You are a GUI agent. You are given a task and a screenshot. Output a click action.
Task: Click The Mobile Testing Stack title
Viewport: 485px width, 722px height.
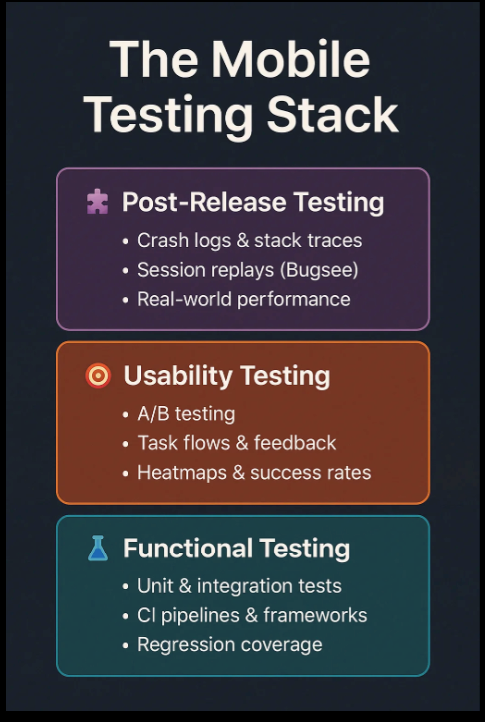[x=241, y=87]
